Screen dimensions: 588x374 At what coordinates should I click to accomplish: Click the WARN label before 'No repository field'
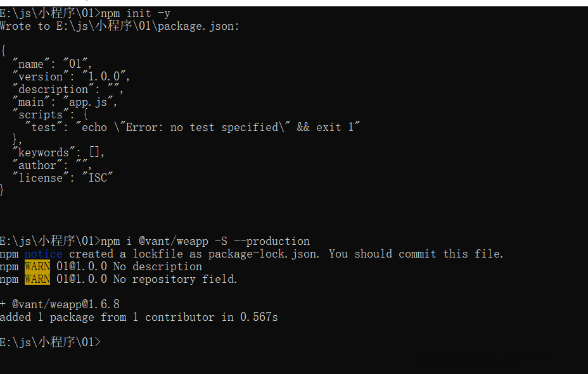point(37,279)
